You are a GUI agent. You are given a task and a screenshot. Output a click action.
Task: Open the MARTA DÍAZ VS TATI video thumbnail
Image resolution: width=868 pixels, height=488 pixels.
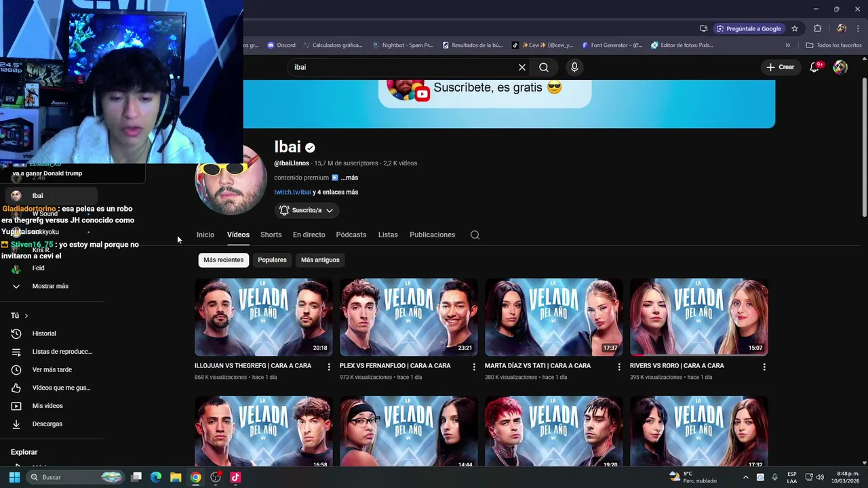coord(554,317)
